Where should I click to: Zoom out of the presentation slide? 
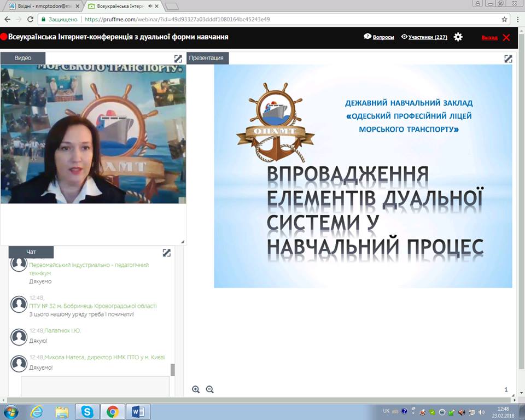pos(209,389)
